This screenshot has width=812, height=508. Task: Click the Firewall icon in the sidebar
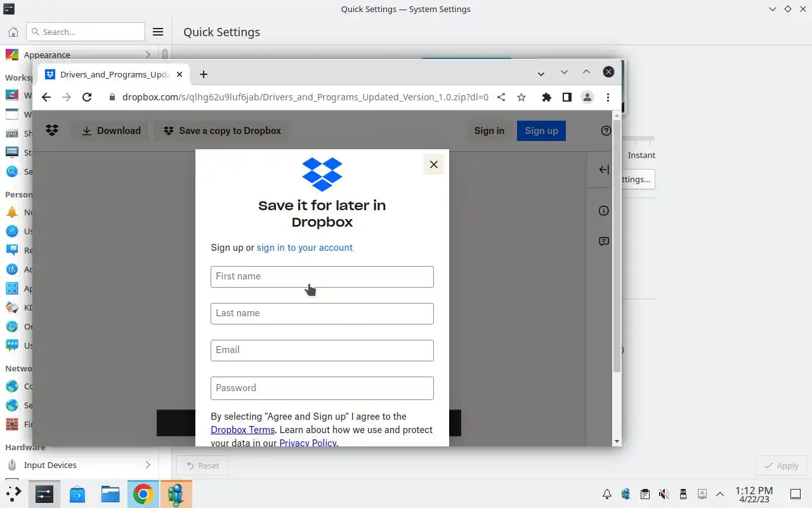click(12, 424)
